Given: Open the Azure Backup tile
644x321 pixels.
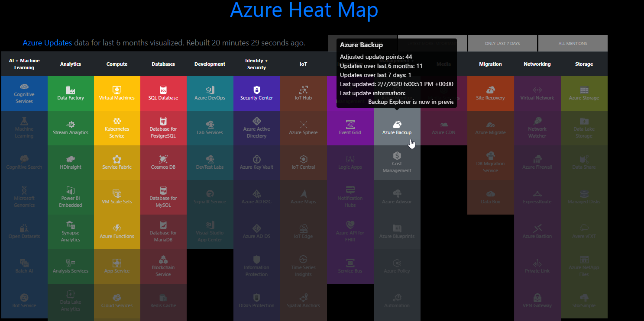Looking at the screenshot, I should click(397, 128).
